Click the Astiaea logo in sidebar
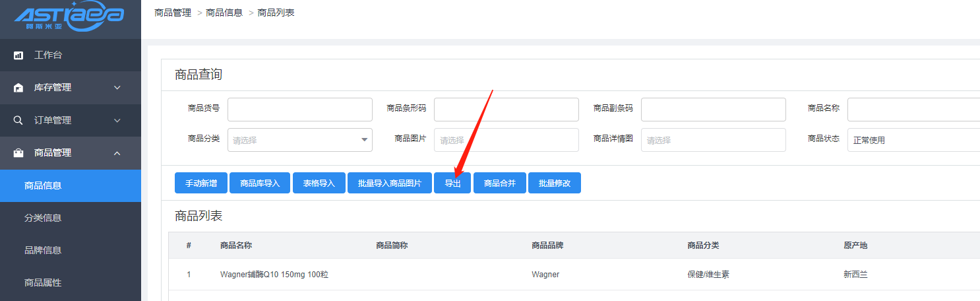This screenshot has height=301, width=980. (x=69, y=18)
